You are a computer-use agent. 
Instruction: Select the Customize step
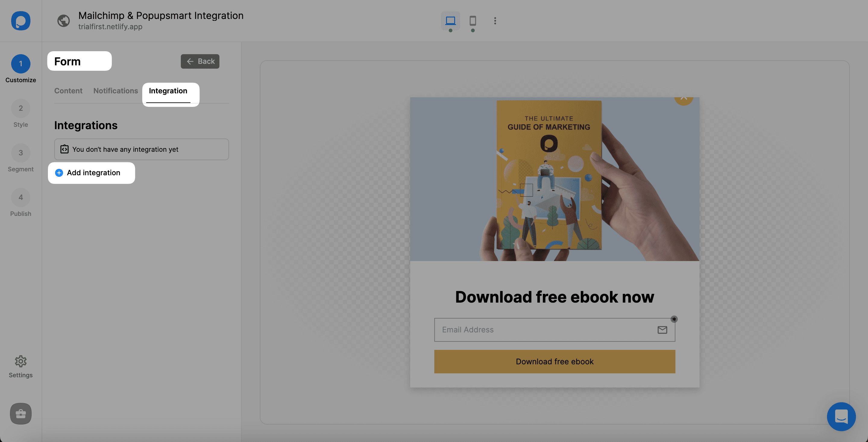[20, 64]
